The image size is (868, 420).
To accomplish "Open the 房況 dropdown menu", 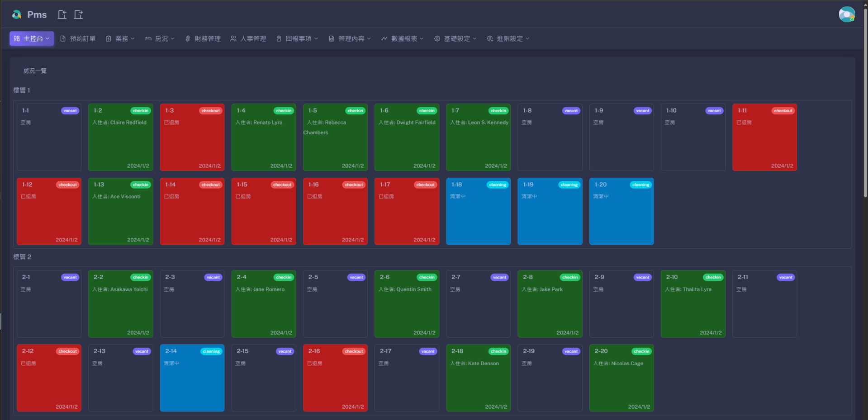I will point(160,39).
